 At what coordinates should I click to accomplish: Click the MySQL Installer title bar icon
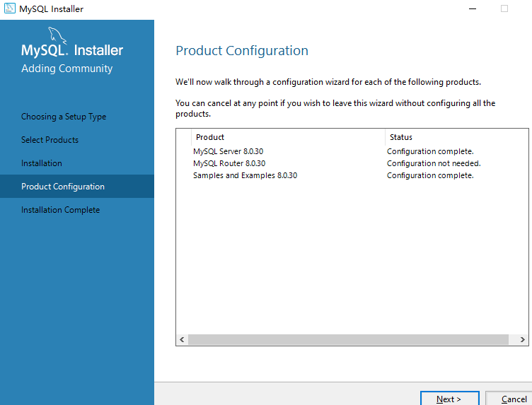click(10, 8)
